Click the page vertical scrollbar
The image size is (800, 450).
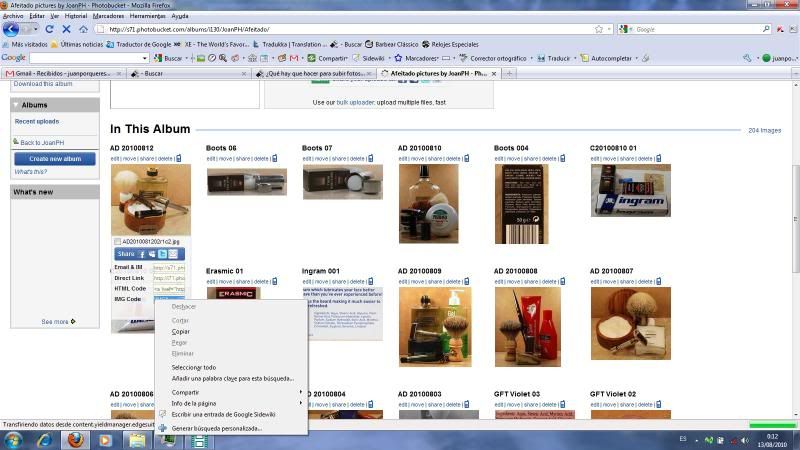pos(795,219)
